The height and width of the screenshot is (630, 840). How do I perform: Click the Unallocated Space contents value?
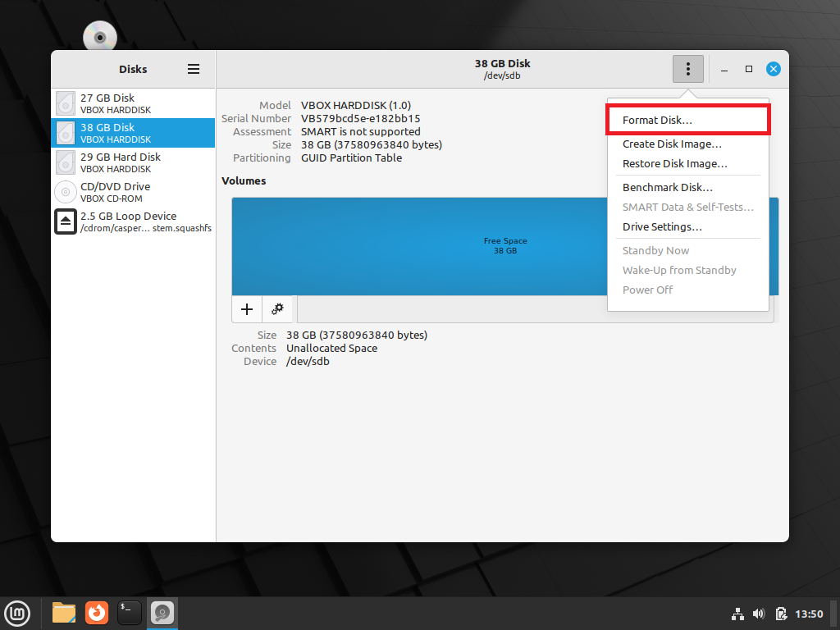click(x=331, y=348)
